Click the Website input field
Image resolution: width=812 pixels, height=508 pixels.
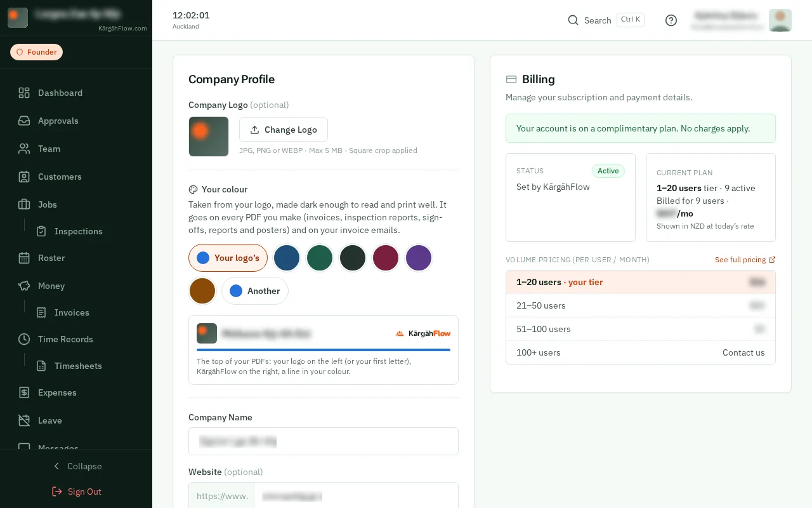(x=356, y=496)
